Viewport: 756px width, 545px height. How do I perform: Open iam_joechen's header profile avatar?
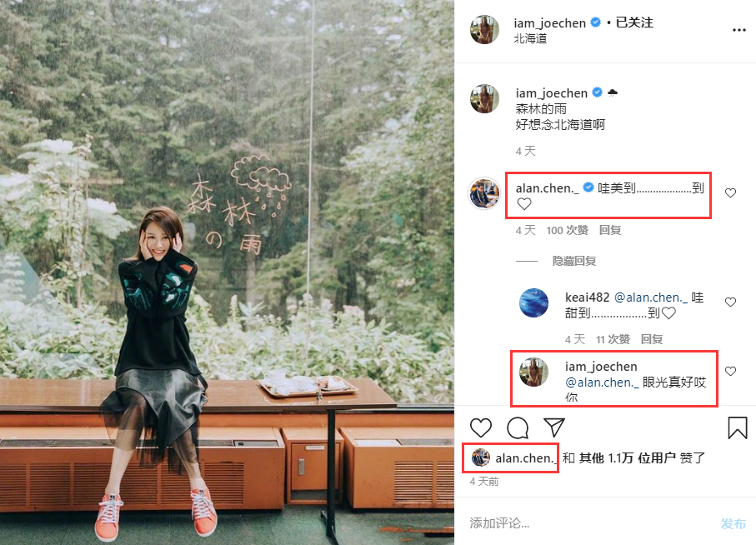[x=484, y=29]
